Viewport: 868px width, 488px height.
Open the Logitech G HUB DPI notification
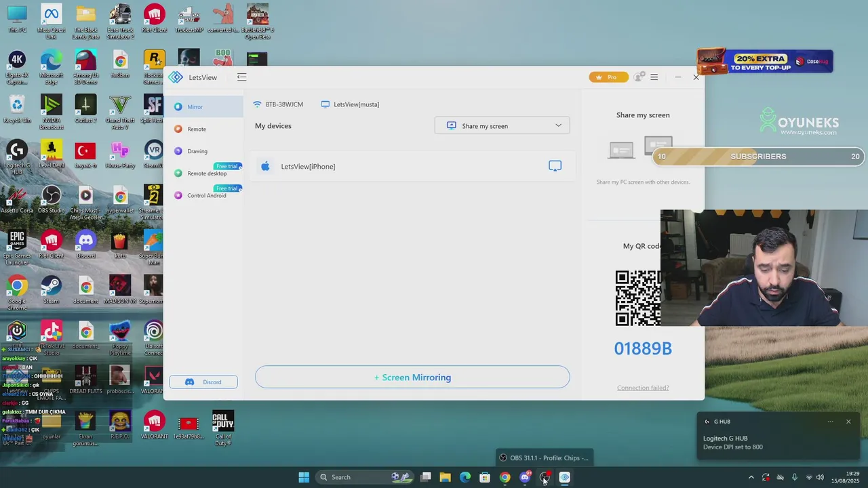[779, 436]
